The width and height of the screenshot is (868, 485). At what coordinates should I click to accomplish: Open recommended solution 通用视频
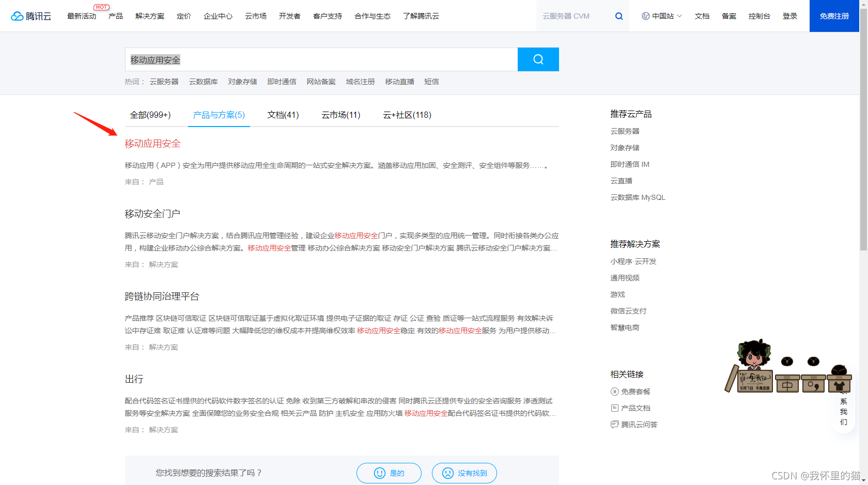point(625,278)
